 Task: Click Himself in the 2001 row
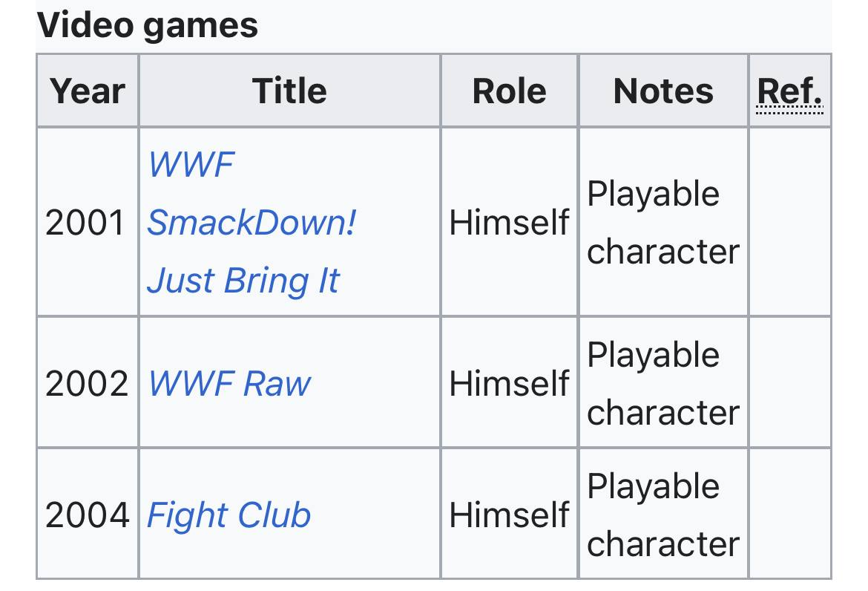509,222
